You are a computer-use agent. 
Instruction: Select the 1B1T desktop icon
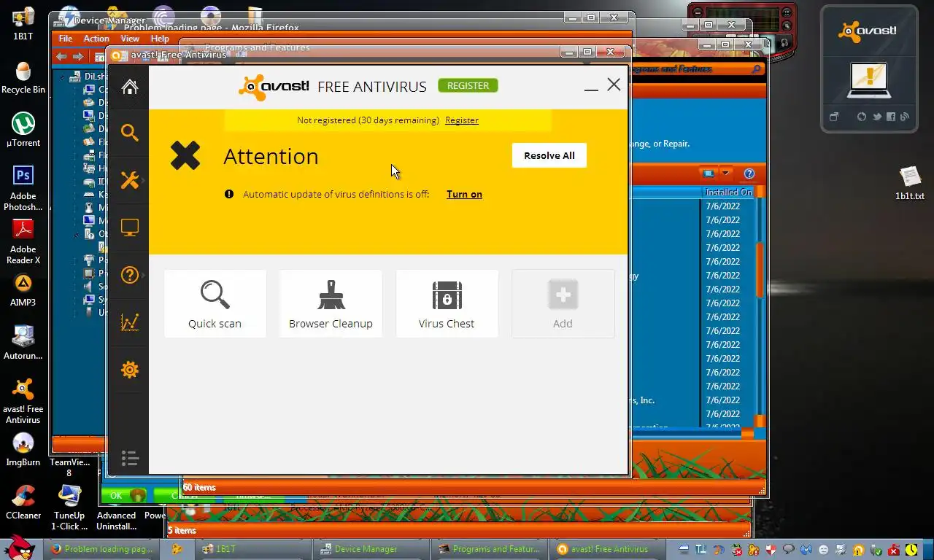coord(23,24)
